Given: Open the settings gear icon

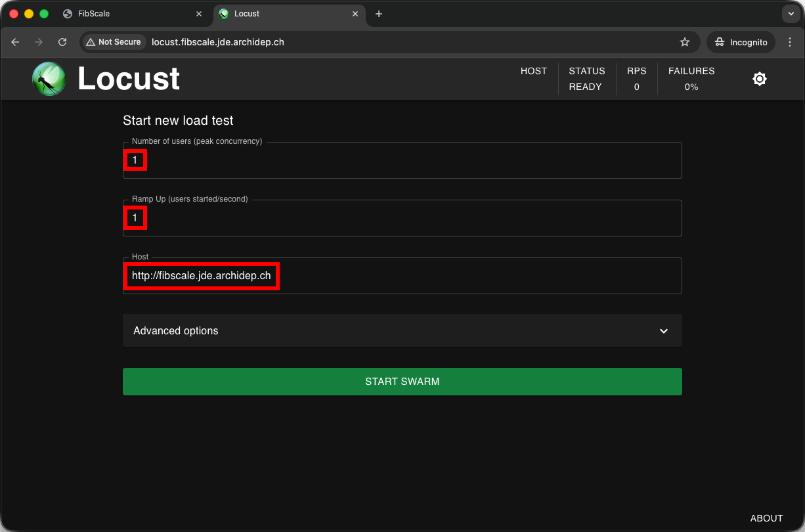Looking at the screenshot, I should 759,78.
